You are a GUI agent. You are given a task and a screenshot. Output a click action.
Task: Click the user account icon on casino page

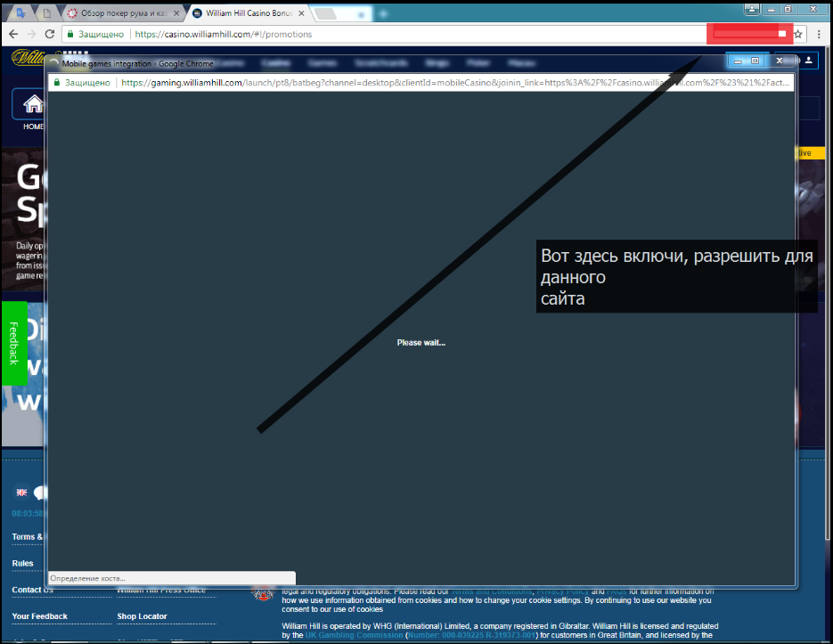pyautogui.click(x=809, y=60)
